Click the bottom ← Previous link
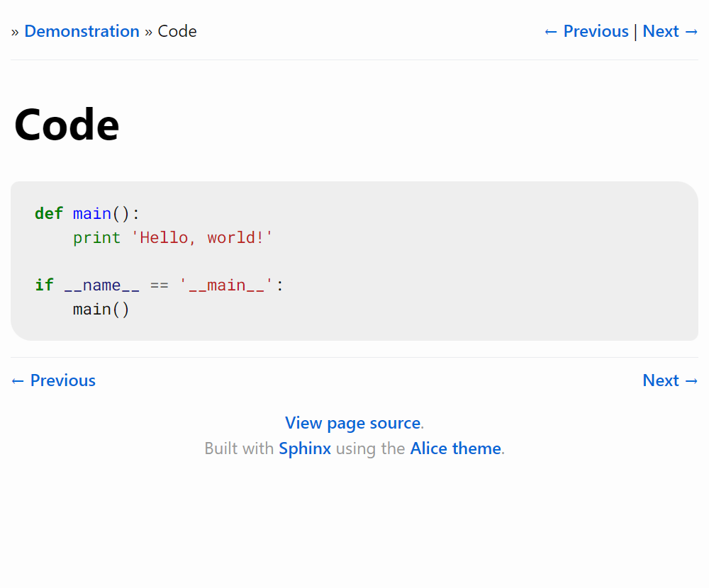 pos(53,380)
